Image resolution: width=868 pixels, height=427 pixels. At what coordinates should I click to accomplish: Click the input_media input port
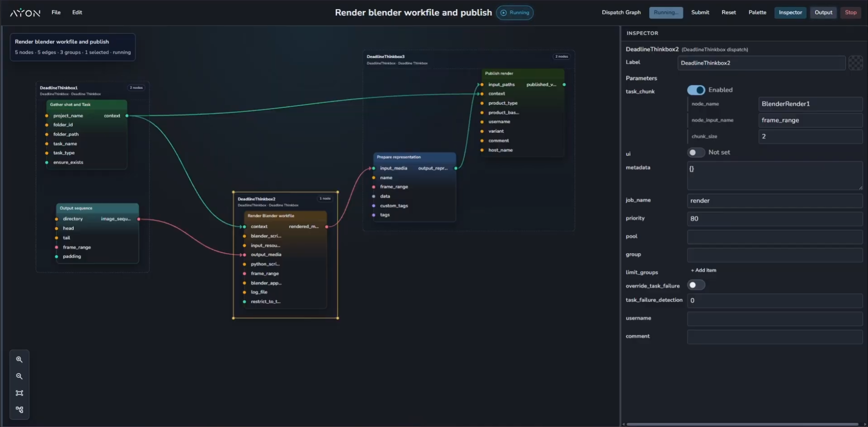374,168
